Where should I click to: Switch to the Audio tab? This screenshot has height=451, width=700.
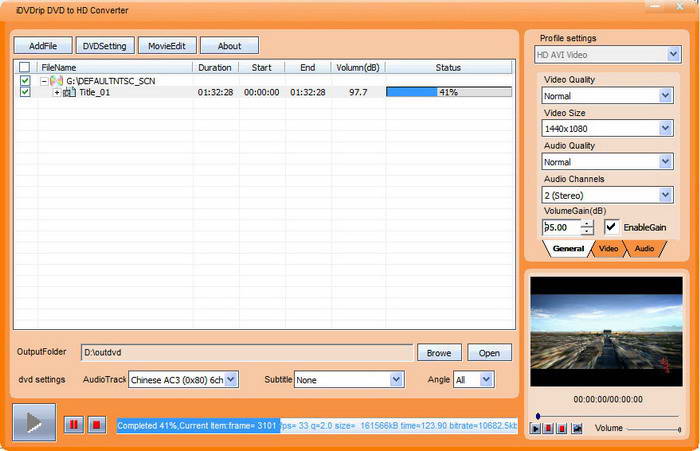coord(644,249)
